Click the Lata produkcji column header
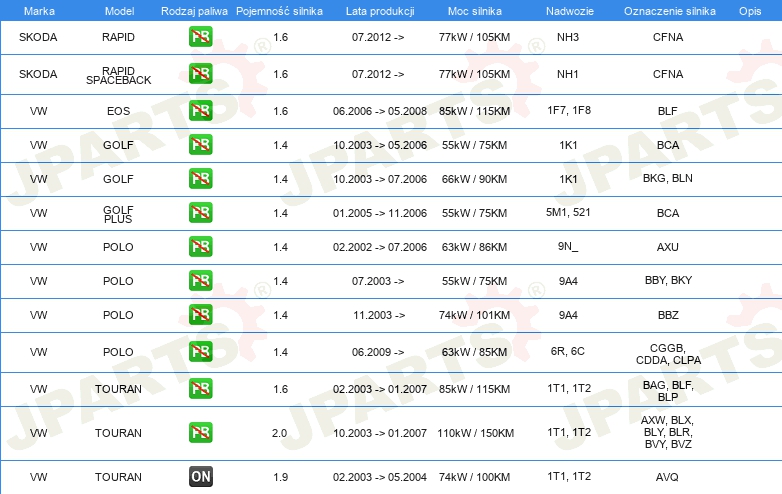Viewport: 782px width, 494px height. pyautogui.click(x=380, y=11)
